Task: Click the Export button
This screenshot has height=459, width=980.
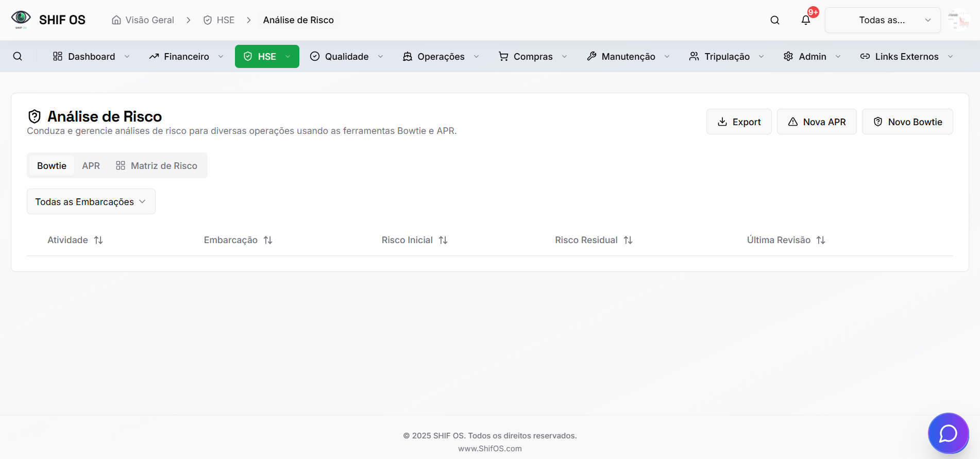Action: click(x=739, y=122)
